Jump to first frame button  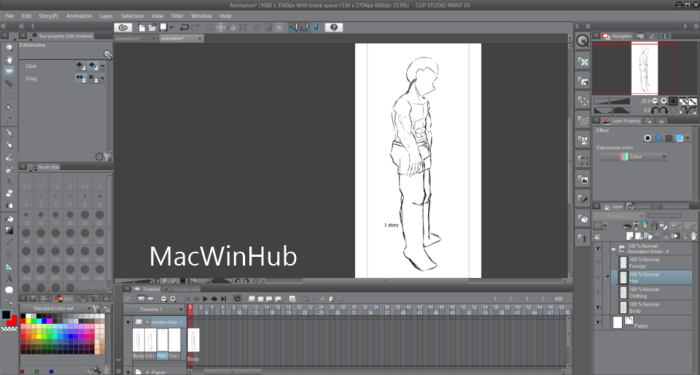click(x=188, y=299)
